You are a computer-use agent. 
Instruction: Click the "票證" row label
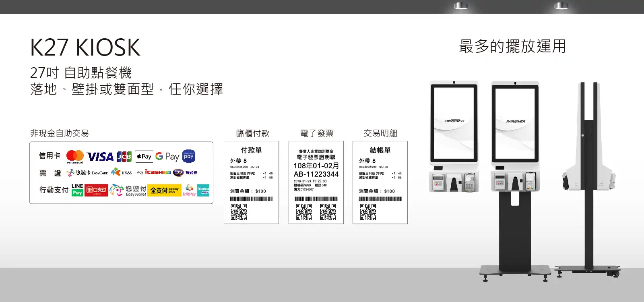pos(50,173)
